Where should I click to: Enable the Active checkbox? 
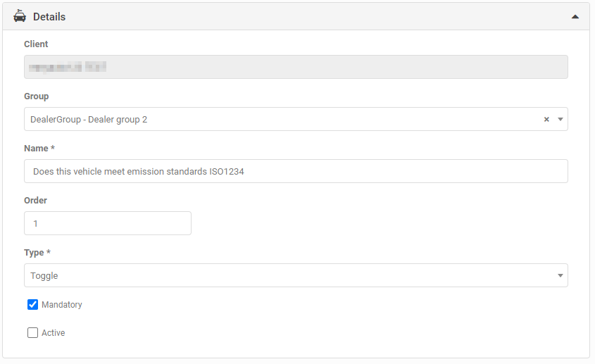pos(32,333)
